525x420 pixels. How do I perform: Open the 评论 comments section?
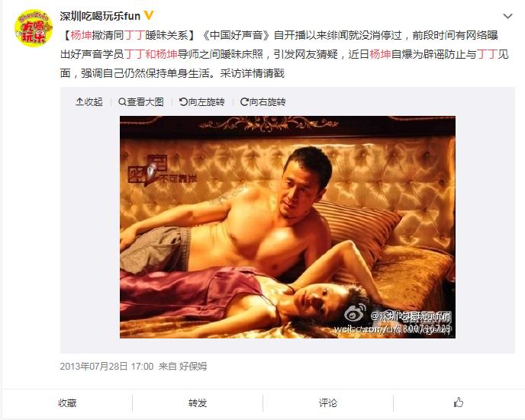coord(328,402)
